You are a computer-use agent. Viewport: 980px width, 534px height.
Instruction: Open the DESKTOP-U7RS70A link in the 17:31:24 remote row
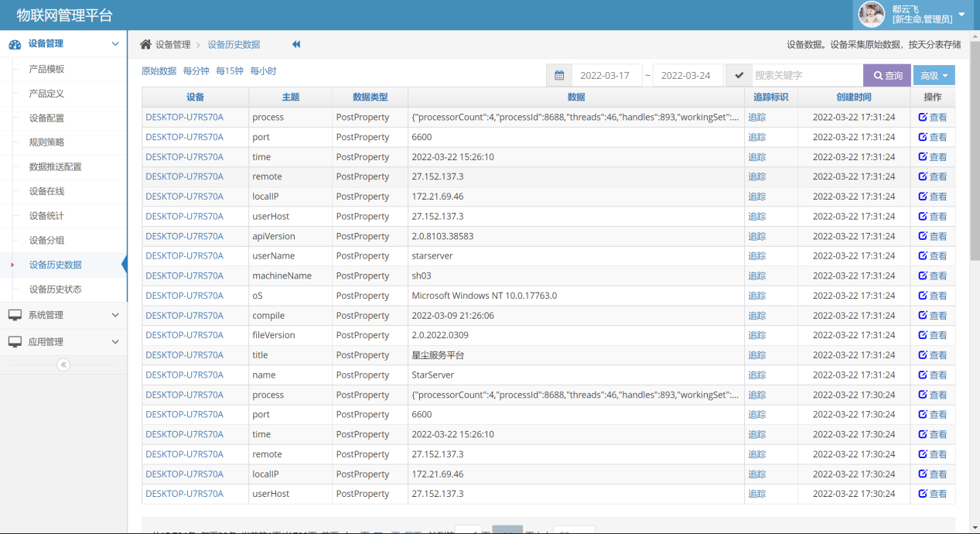click(x=184, y=176)
